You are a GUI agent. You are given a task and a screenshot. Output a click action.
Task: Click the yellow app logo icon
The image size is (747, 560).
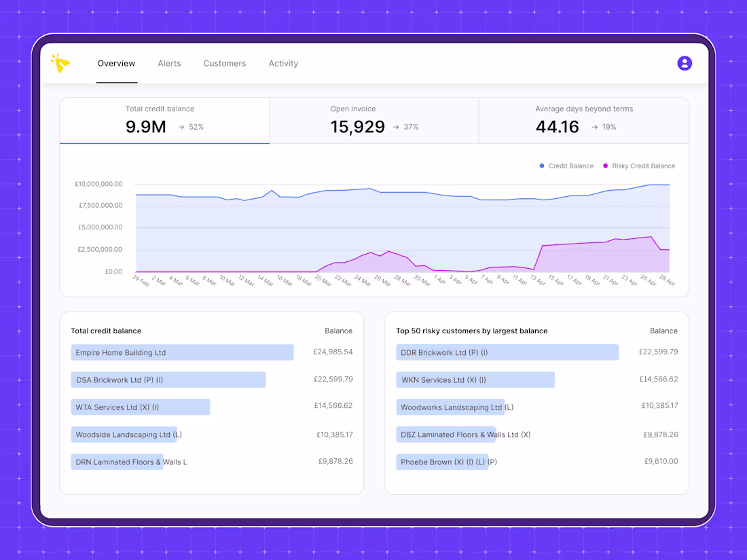(60, 63)
